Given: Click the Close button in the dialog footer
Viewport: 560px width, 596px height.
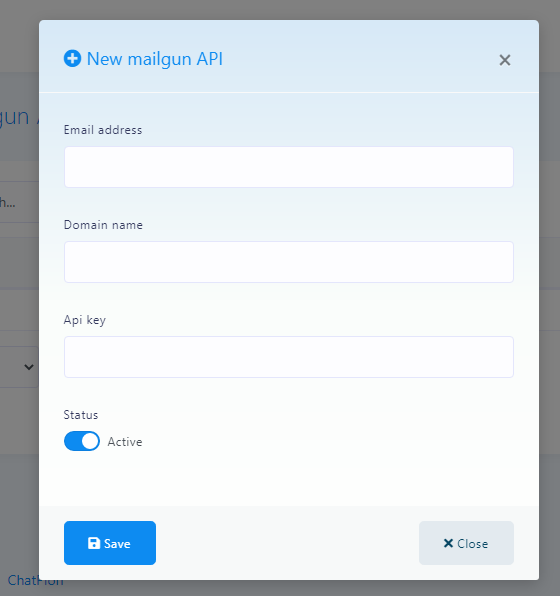Looking at the screenshot, I should coord(466,543).
